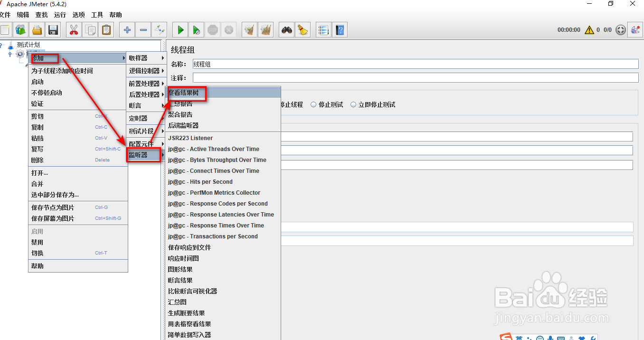This screenshot has height=340, width=644.
Task: Click the Cut scissors icon
Action: [74, 30]
